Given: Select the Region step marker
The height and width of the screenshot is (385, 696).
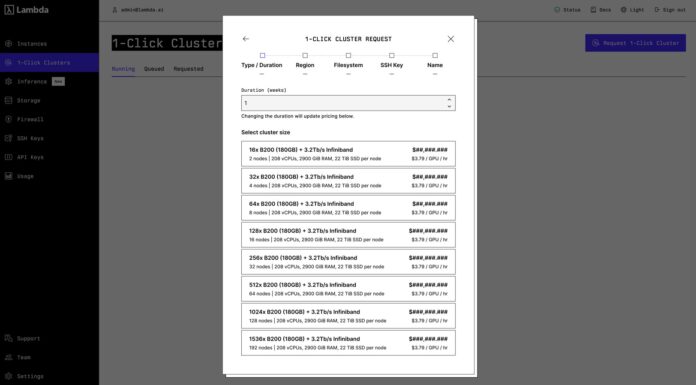Looking at the screenshot, I should 305,56.
